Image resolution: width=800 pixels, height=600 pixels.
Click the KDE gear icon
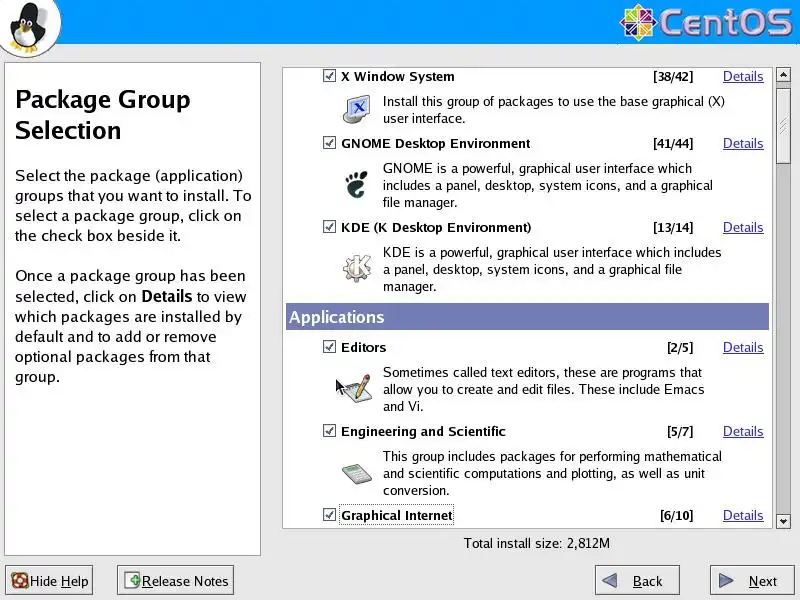point(357,268)
